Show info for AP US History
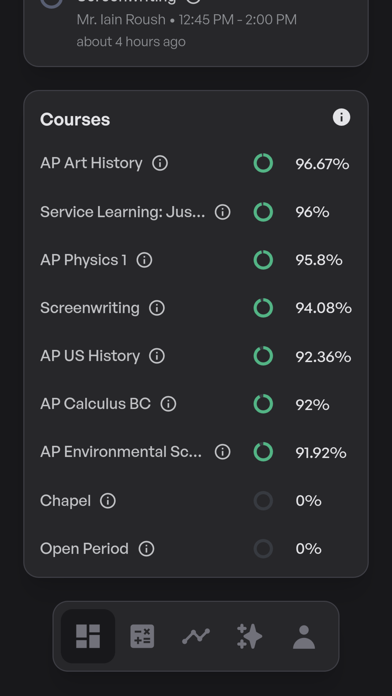The height and width of the screenshot is (696, 392). 157,356
